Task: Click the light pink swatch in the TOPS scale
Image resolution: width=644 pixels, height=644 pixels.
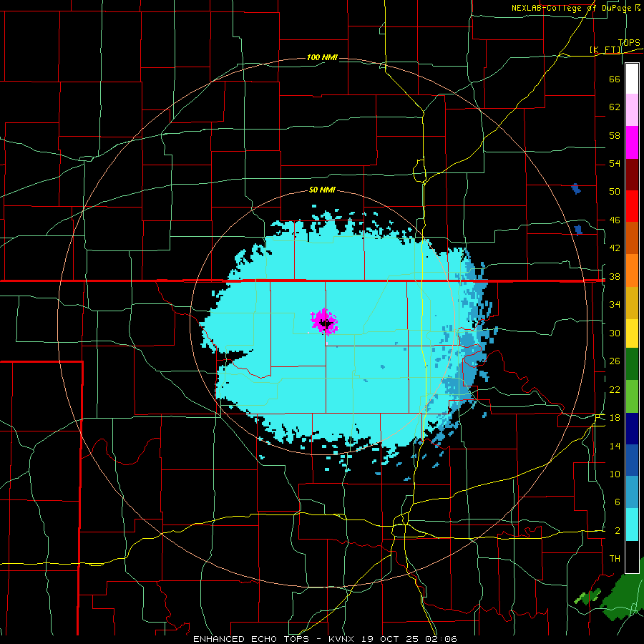Action: tap(632, 110)
